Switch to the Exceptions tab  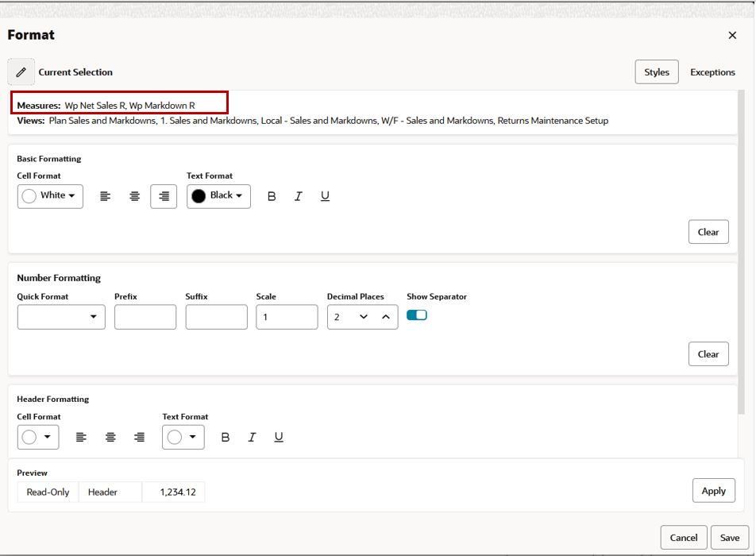pyautogui.click(x=712, y=71)
